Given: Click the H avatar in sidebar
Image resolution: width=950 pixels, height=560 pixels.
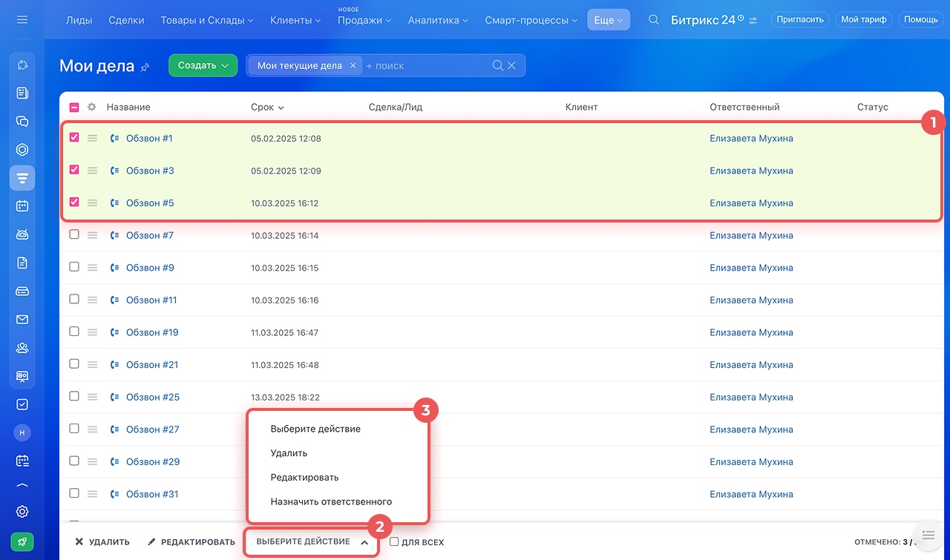Looking at the screenshot, I should 22,432.
